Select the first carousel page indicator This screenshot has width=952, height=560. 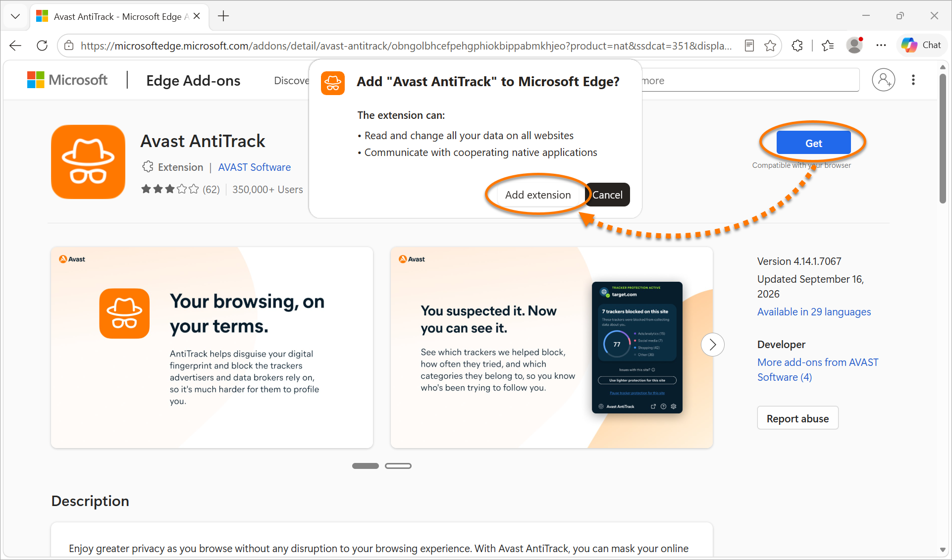click(366, 466)
